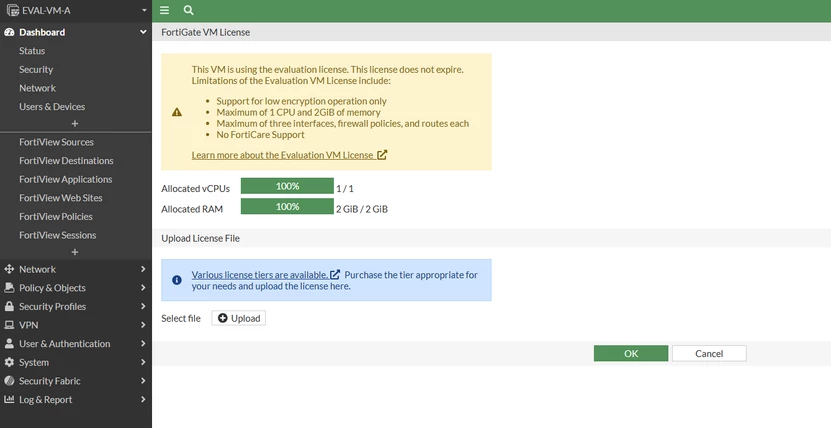This screenshot has height=428, width=831.
Task: Expand the Security Fabric chevron
Action: pos(143,381)
